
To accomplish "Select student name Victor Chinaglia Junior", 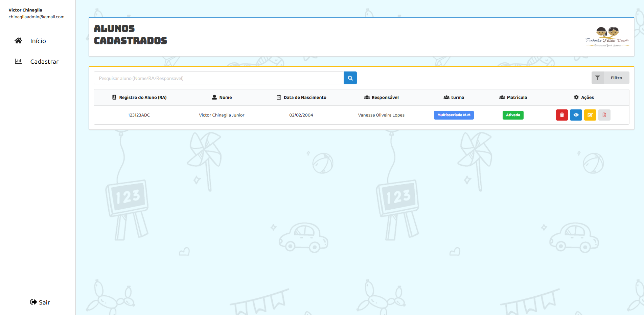I will coord(222,115).
